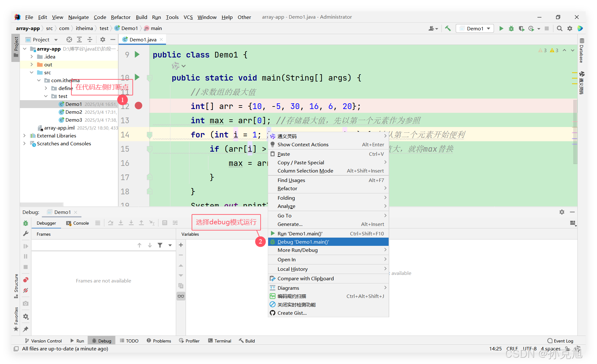Choose Debug 'Demo1.main()' from the context menu

(x=328, y=242)
